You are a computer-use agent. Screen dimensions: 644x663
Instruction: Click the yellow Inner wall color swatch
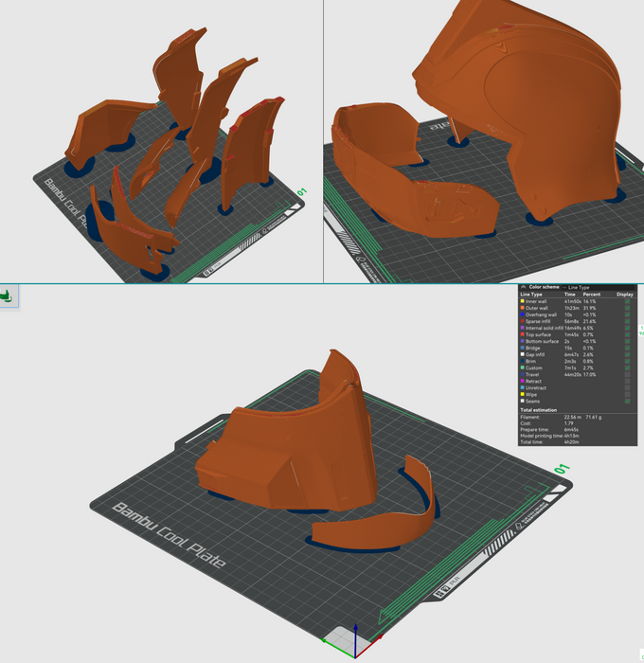[523, 301]
